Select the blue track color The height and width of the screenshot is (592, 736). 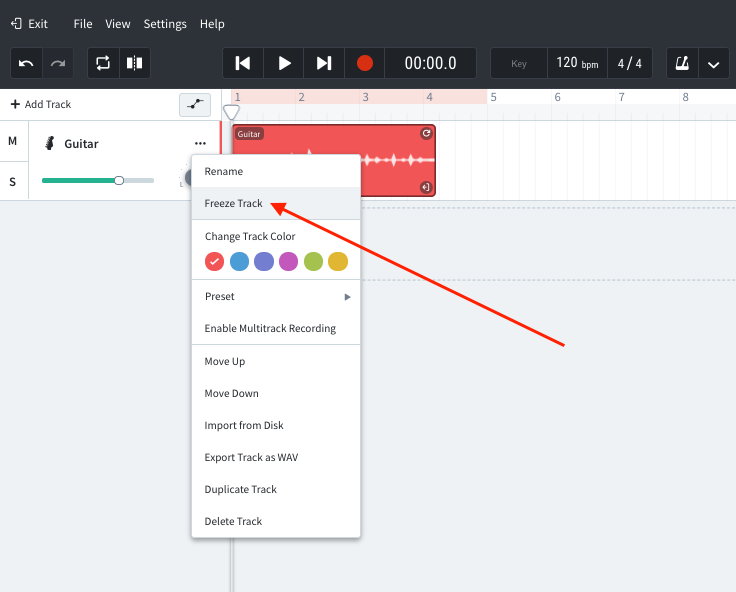[x=239, y=261]
